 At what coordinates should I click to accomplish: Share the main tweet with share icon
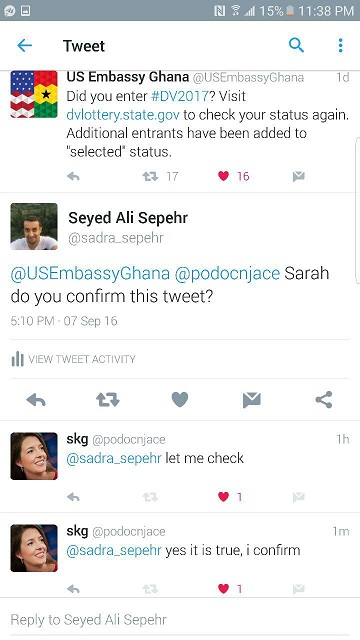324,400
